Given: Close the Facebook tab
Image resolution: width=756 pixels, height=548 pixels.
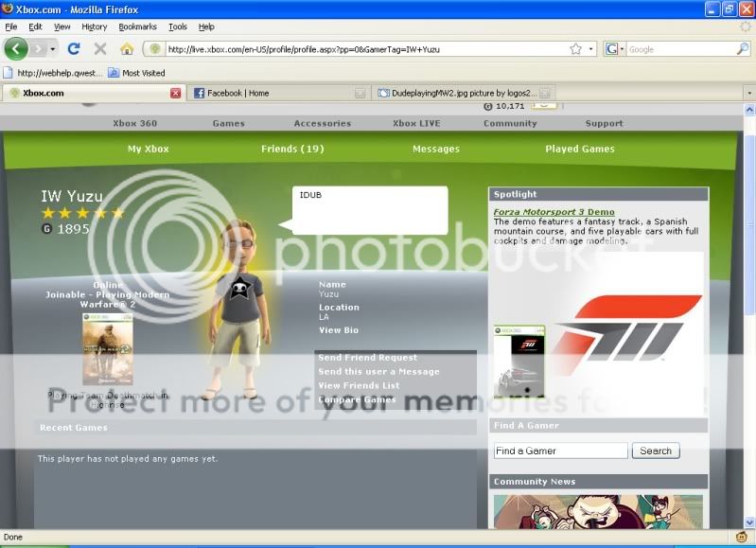Looking at the screenshot, I should click(x=360, y=93).
